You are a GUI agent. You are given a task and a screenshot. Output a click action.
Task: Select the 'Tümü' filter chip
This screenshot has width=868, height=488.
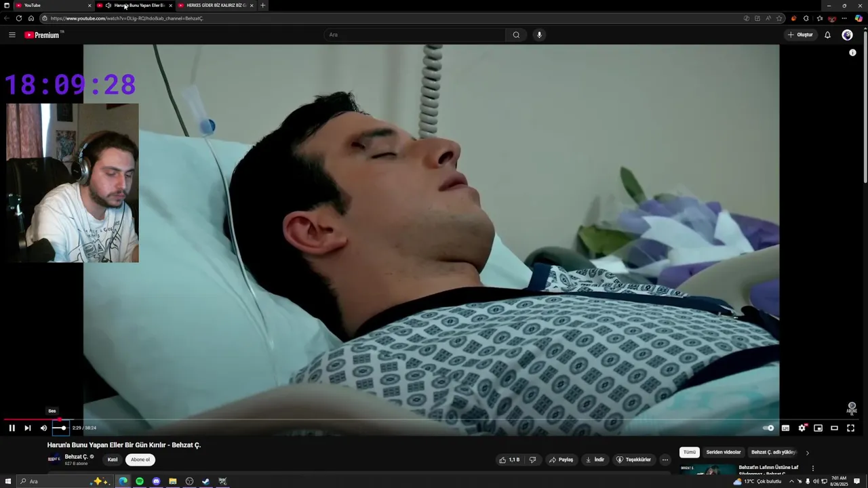tap(690, 452)
